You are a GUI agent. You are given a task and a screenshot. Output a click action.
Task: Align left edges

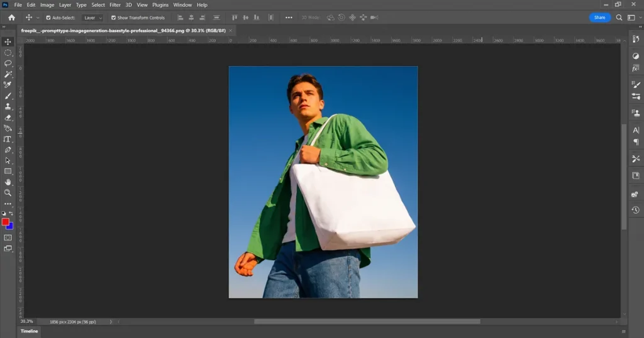click(x=180, y=18)
